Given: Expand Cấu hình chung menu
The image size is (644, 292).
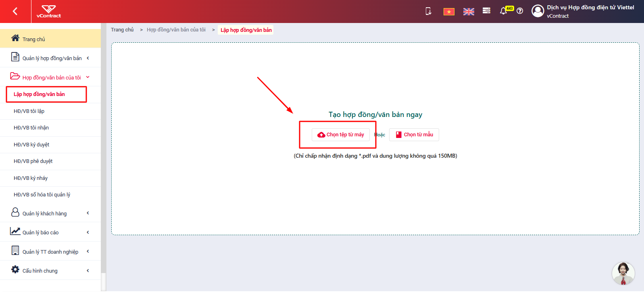Looking at the screenshot, I should click(50, 270).
